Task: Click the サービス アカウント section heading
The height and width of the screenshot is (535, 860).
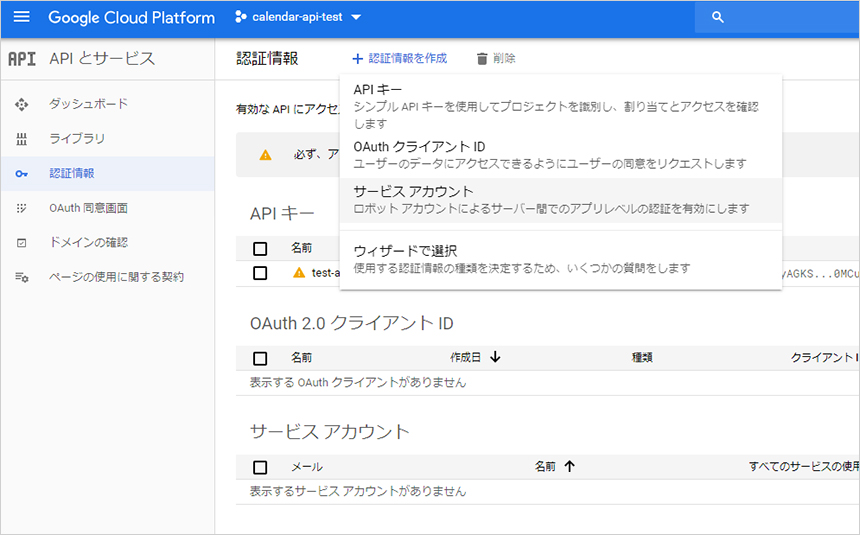Action: point(330,432)
